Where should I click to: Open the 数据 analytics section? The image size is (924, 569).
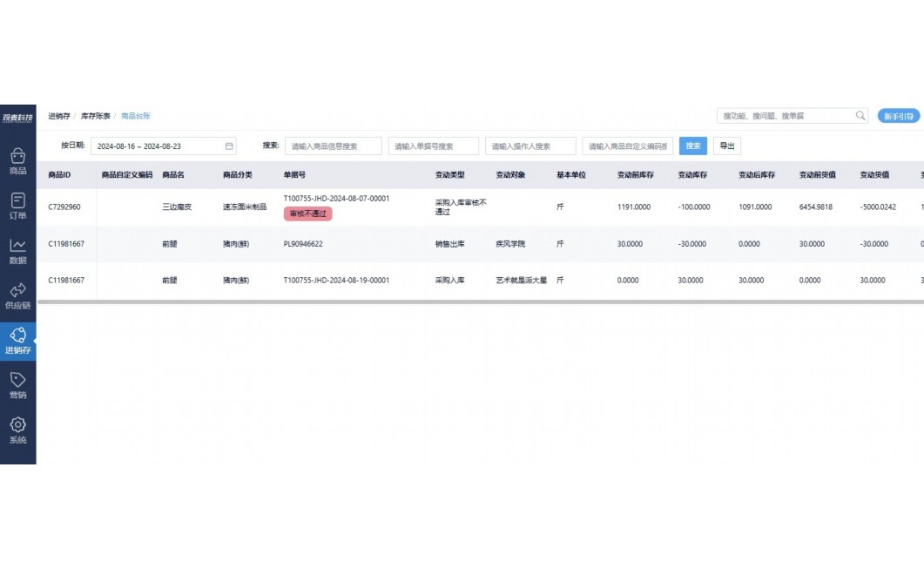click(x=17, y=251)
